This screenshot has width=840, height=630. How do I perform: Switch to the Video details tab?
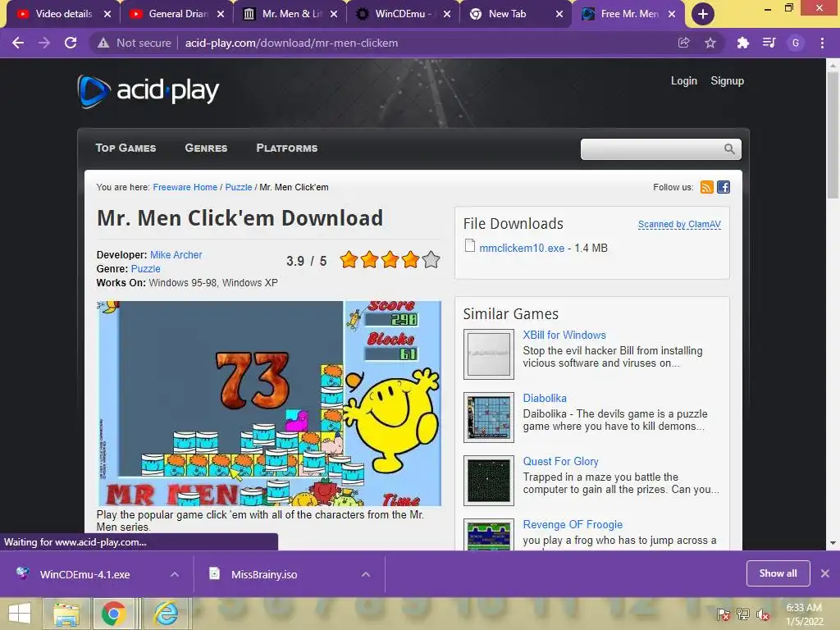[x=63, y=14]
